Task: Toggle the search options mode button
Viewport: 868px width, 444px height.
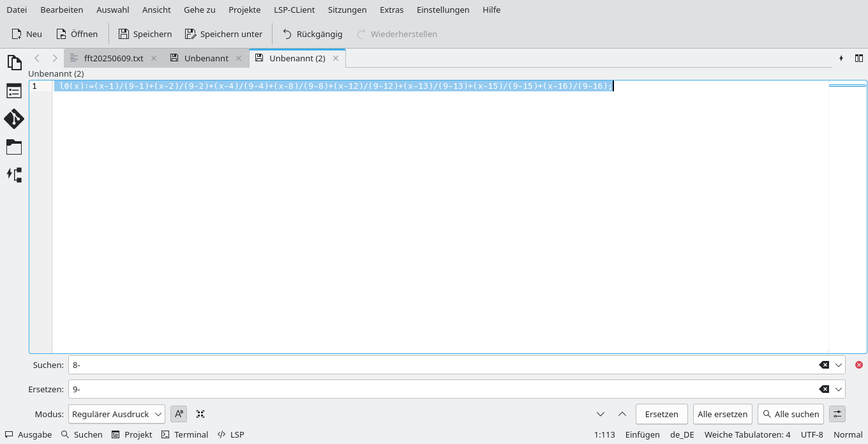Action: (x=837, y=414)
